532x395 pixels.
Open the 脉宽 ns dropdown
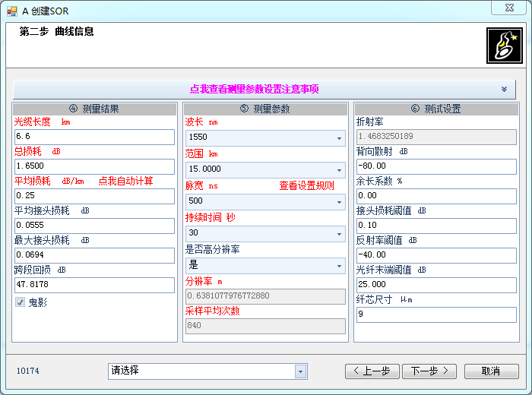click(338, 202)
